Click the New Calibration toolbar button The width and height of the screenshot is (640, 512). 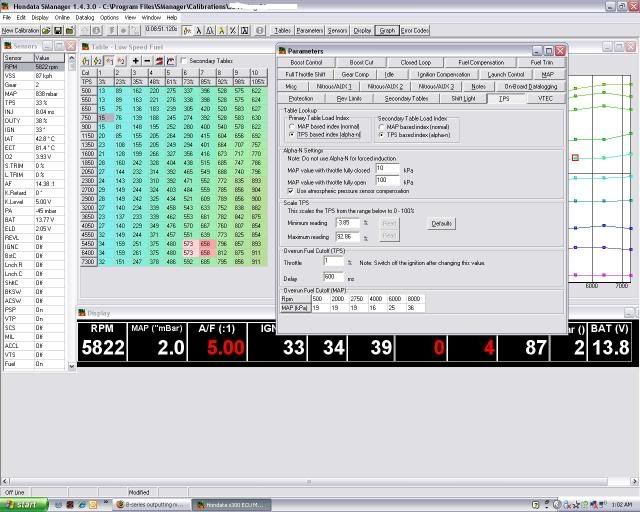tap(21, 31)
